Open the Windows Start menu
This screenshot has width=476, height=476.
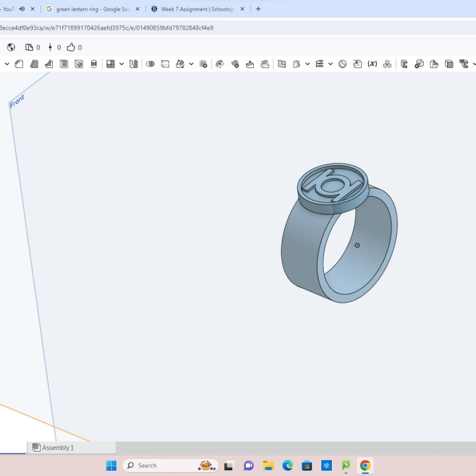click(111, 465)
